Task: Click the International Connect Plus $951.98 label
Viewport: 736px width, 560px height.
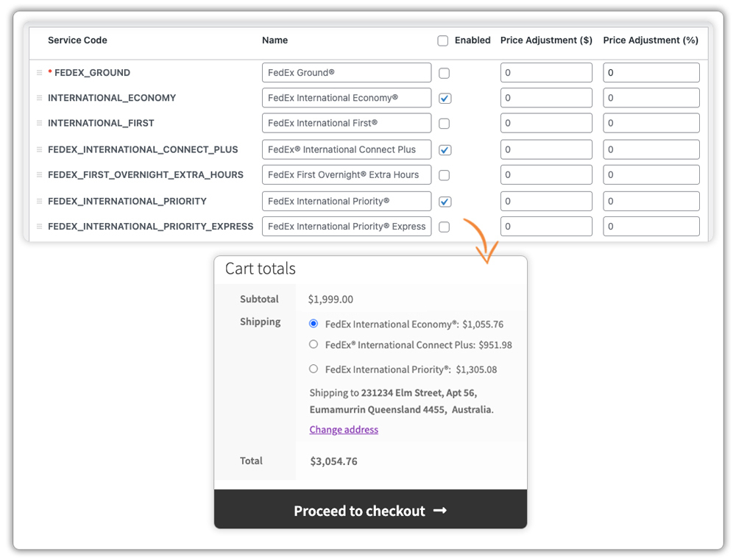Action: (418, 345)
